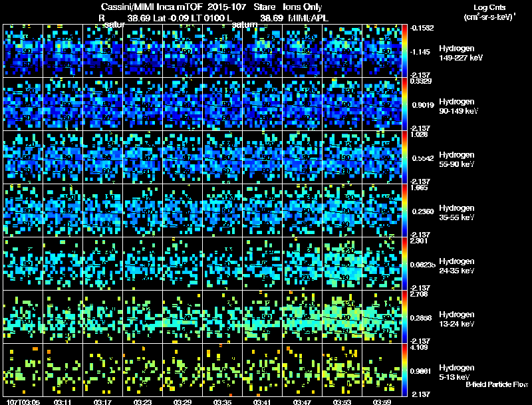Image resolution: width=532 pixels, height=405 pixels.
Task: Click the '0.5542' colorbar value
Action: (x=423, y=158)
